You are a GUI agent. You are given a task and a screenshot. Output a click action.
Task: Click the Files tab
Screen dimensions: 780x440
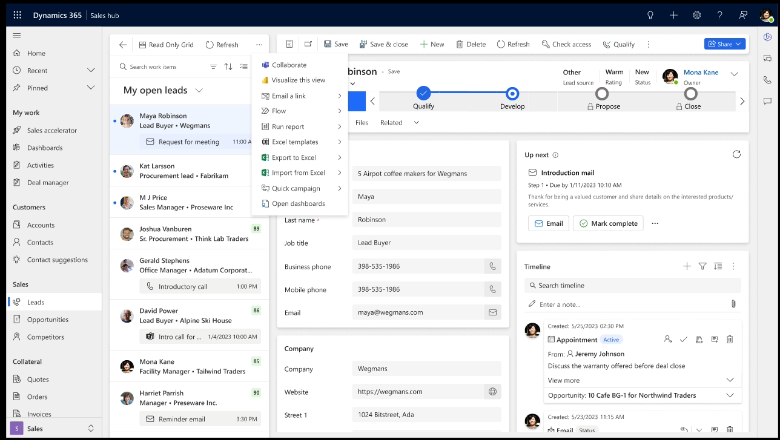point(362,122)
